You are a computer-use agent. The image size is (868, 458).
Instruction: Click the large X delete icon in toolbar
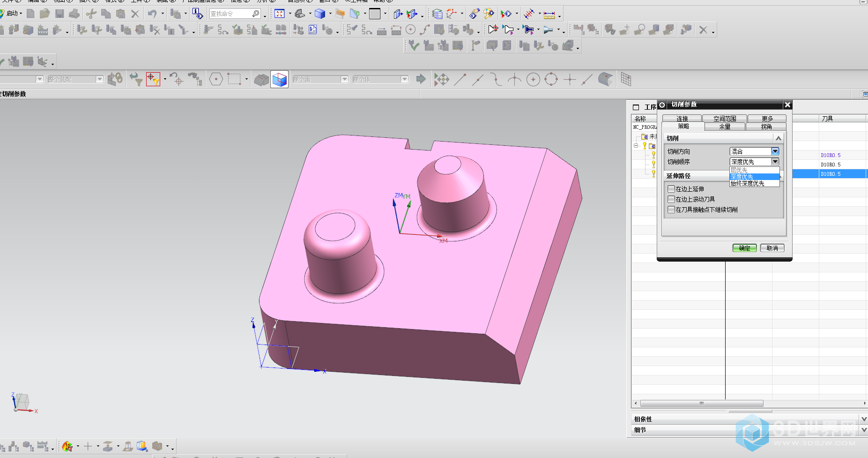tap(703, 30)
